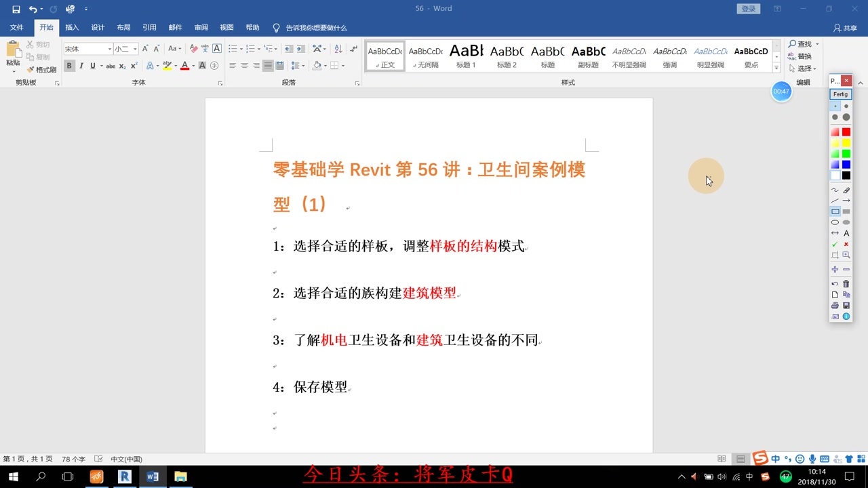Click the Increase Font Size icon
Screen dimensions: 868x488
coord(145,49)
